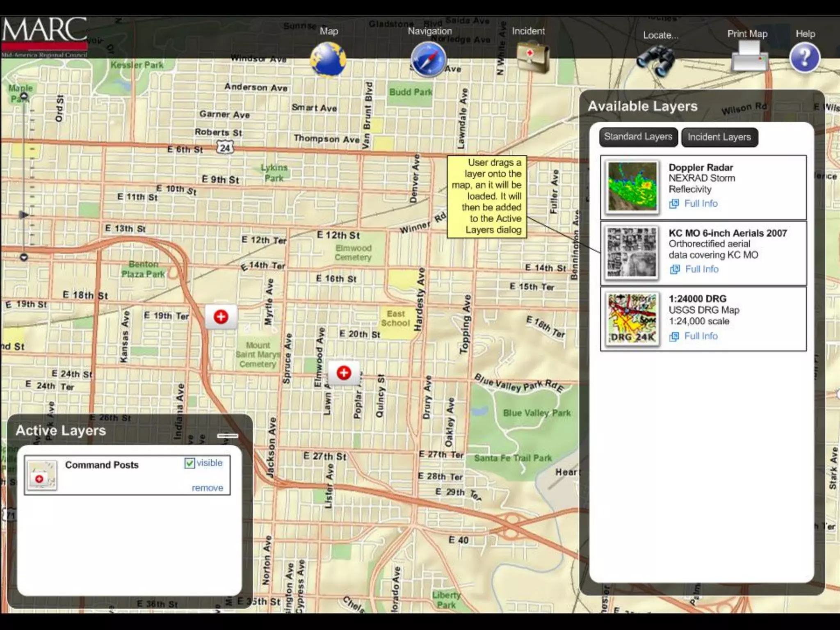Click the zoom slider bottom end button
The image size is (840, 630).
coord(24,257)
